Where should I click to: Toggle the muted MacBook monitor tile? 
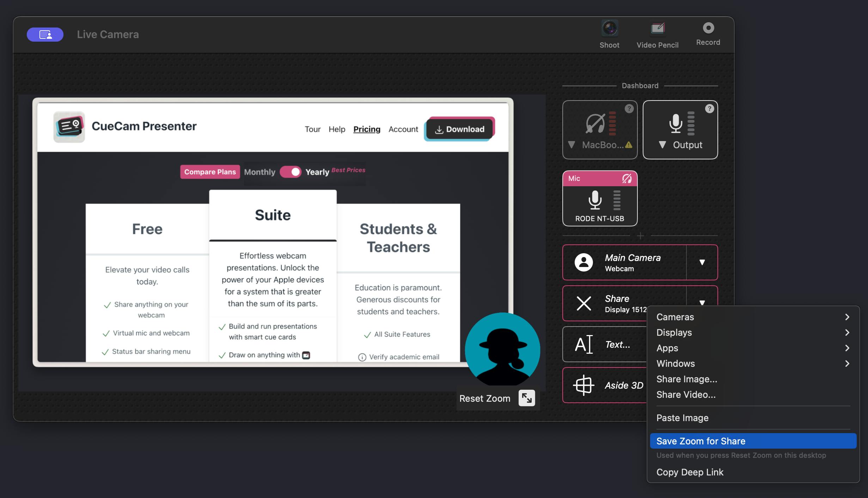pyautogui.click(x=596, y=124)
